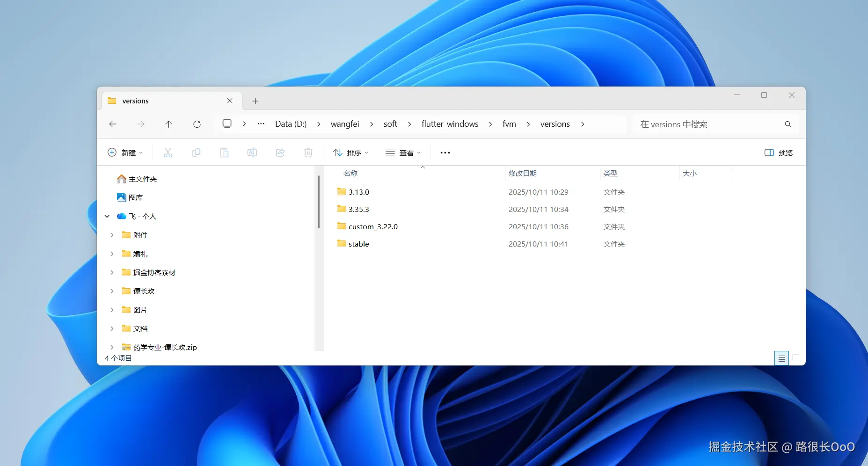This screenshot has width=868, height=466.
Task: Click the Rename icon
Action: (252, 153)
